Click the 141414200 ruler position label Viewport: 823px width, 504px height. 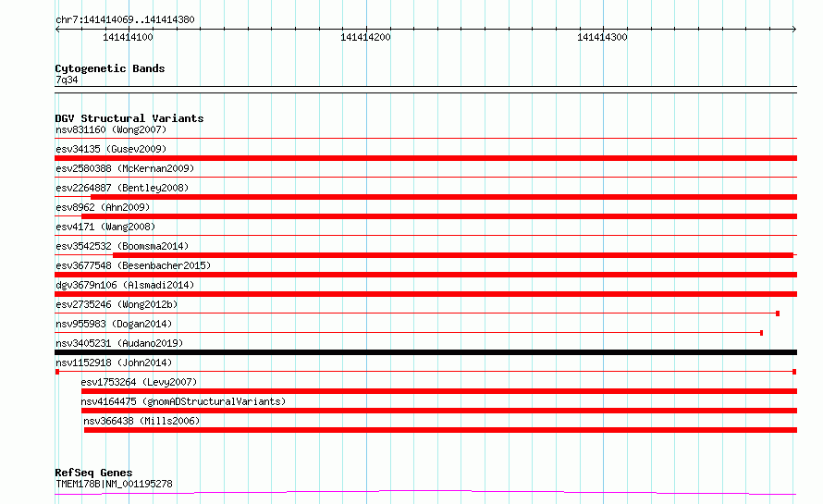tap(365, 37)
